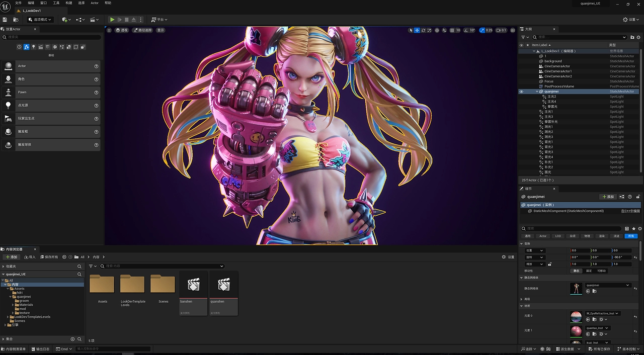Open the cinematics clapperboard menu
Viewport: 644px width, 355px height.
[x=94, y=20]
